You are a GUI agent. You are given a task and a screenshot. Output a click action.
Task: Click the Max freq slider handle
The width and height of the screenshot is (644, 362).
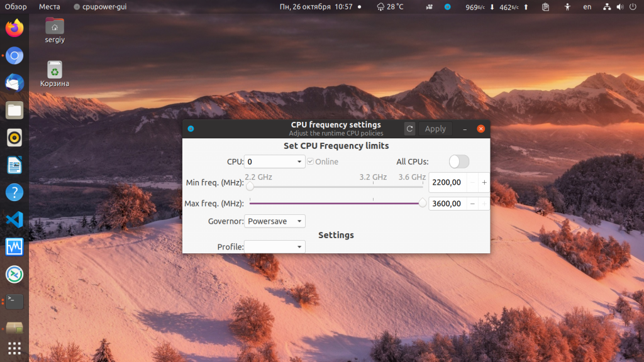(x=422, y=203)
